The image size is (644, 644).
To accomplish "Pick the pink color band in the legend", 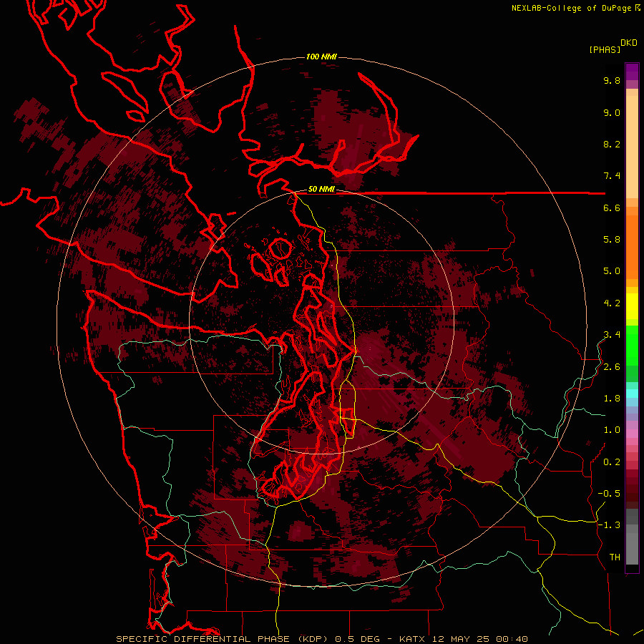I will pos(632,434).
